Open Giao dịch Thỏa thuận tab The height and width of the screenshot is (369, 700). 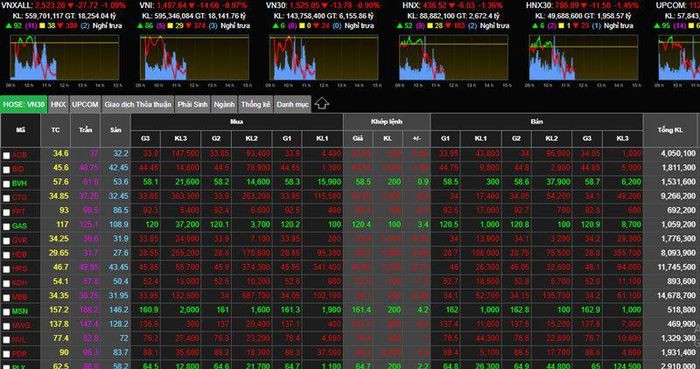[x=138, y=104]
